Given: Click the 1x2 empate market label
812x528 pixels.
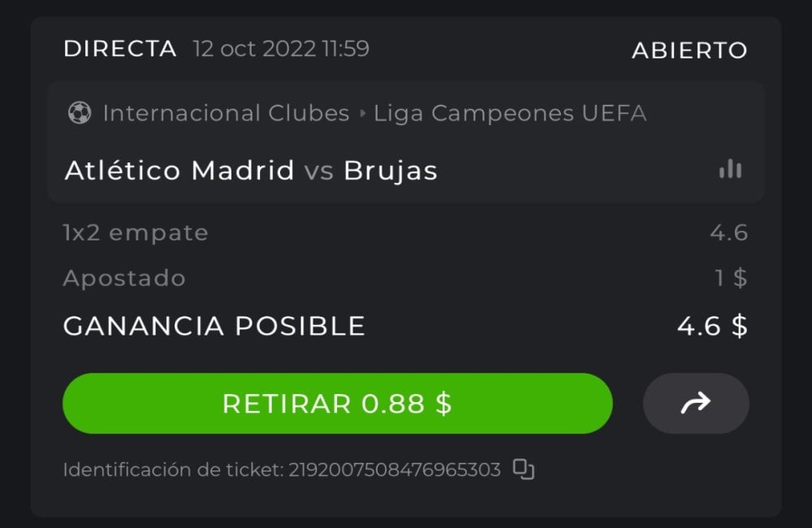Looking at the screenshot, I should pos(136,233).
